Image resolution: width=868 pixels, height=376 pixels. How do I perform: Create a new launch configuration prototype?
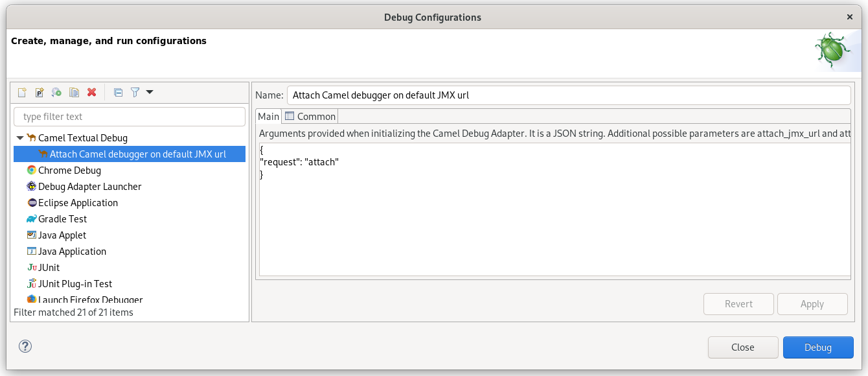(x=39, y=92)
